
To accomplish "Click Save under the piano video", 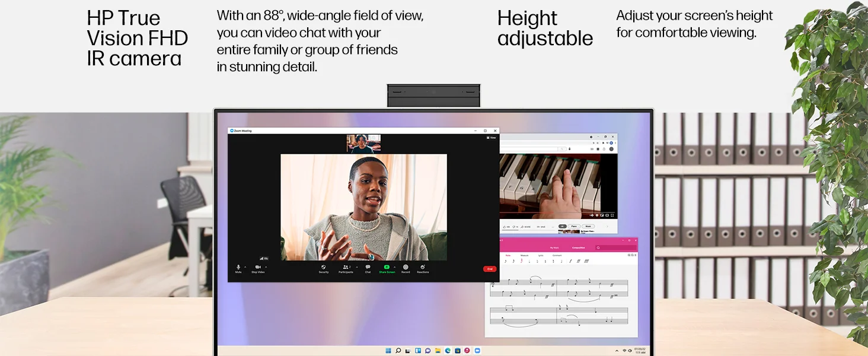I will 541,227.
